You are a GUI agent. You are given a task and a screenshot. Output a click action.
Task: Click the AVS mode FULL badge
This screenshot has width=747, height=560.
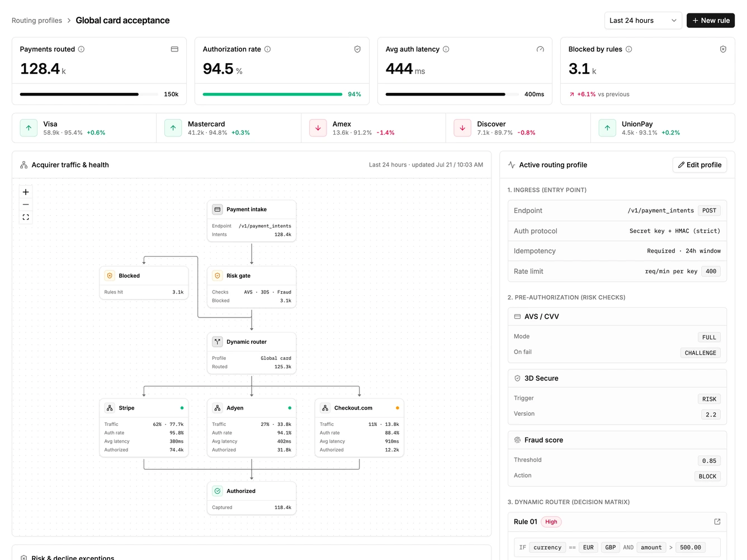709,337
